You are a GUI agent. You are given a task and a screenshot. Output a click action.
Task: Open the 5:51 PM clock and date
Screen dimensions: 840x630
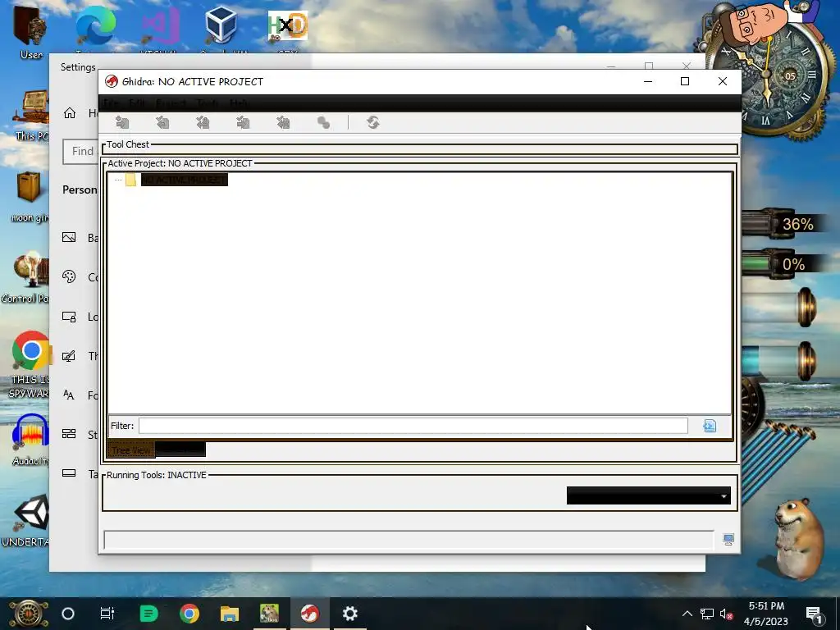766,614
